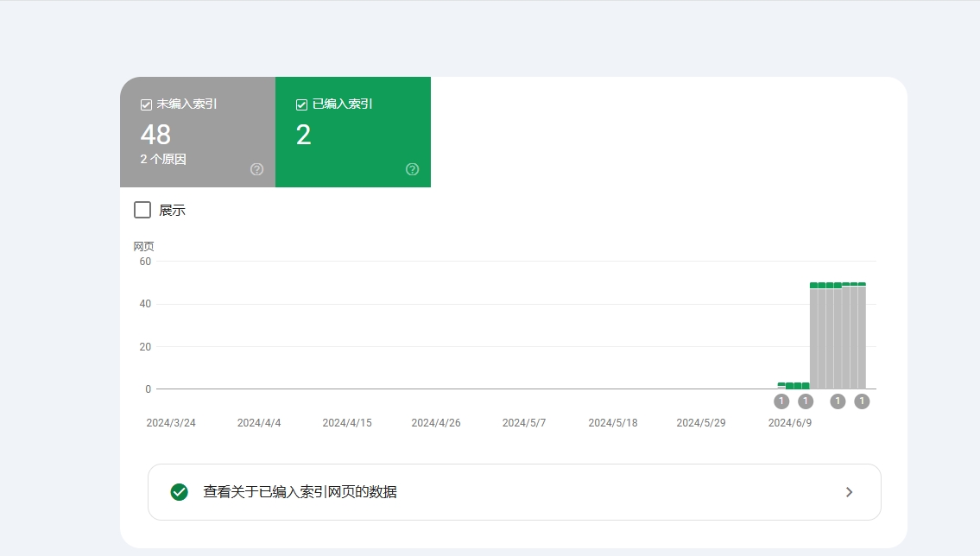This screenshot has height=556, width=980.
Task: Uncheck the 未编入索引 checkbox
Action: coord(146,104)
